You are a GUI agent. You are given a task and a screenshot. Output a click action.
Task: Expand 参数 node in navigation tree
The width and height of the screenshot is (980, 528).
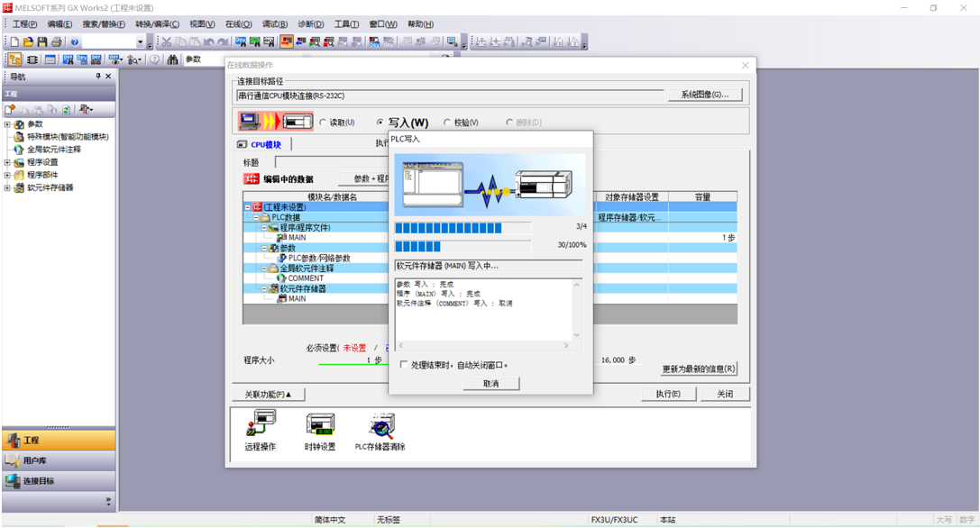(x=7, y=124)
